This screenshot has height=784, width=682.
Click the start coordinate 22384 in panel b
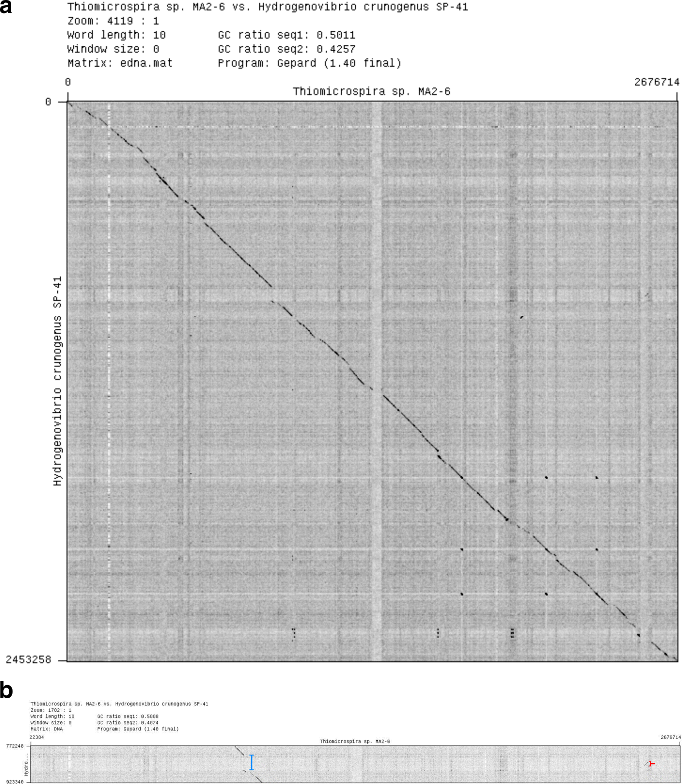click(x=37, y=737)
